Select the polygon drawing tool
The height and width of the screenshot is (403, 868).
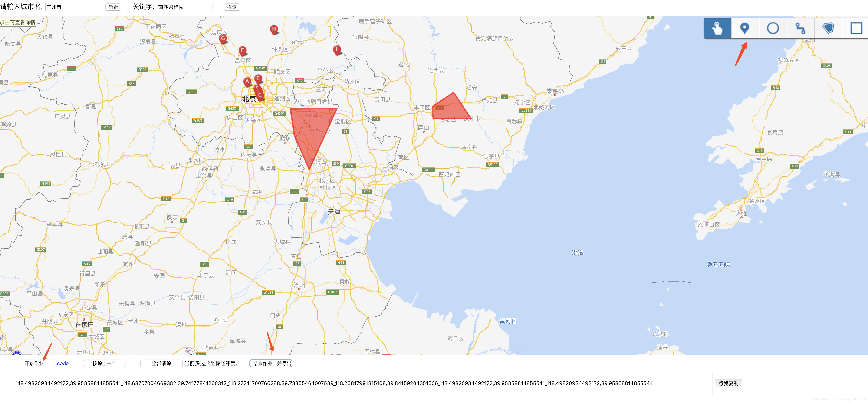(x=828, y=28)
